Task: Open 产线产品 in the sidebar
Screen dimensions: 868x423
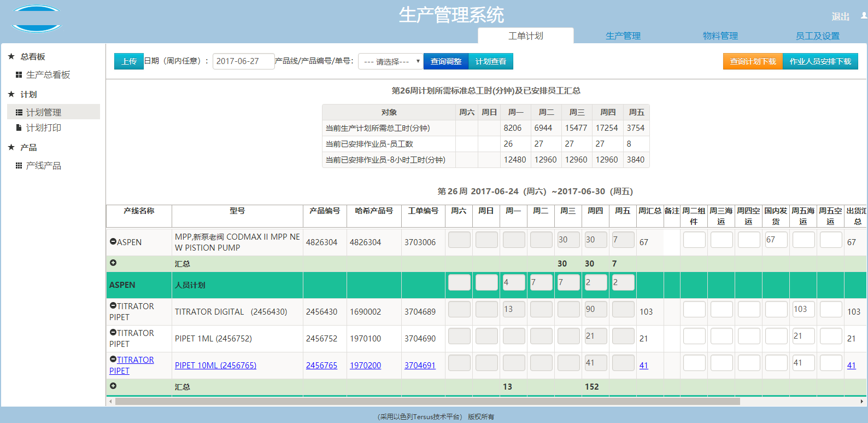Action: (x=44, y=165)
